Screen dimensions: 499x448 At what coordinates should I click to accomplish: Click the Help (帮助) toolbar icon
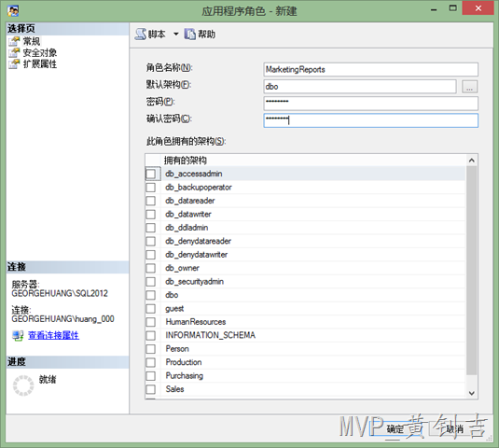pos(190,35)
